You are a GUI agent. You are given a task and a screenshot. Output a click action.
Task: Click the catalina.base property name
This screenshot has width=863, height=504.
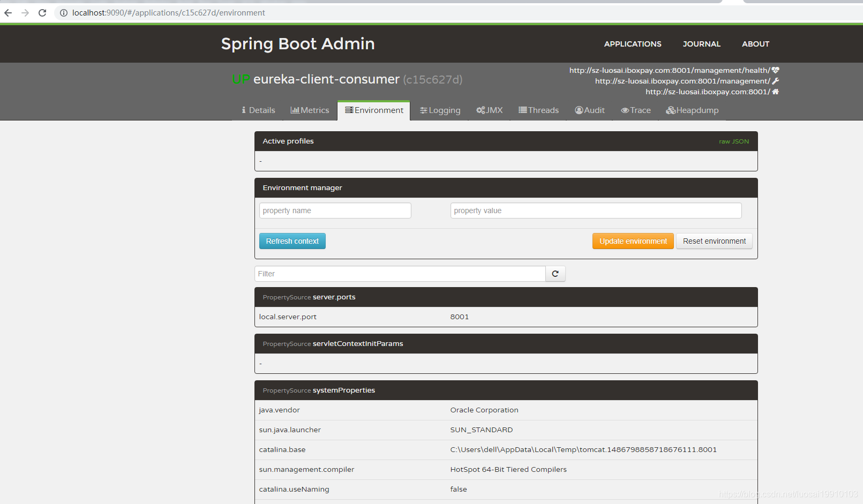[x=282, y=449]
